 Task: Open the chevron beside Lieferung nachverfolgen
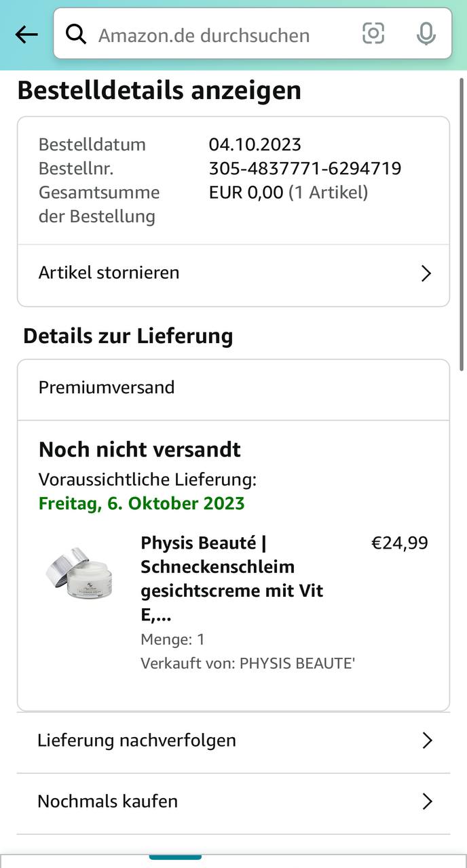(427, 741)
